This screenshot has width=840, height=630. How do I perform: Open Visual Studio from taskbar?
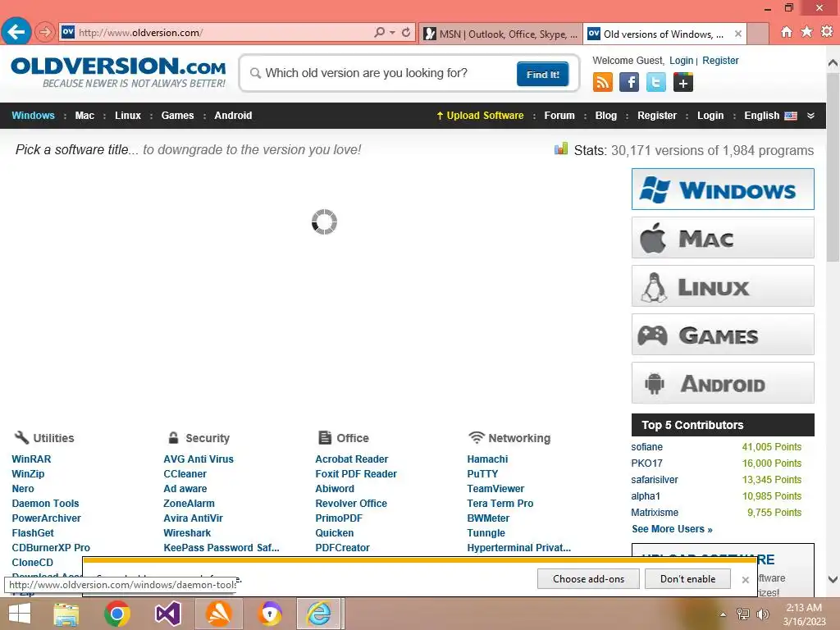pyautogui.click(x=167, y=614)
